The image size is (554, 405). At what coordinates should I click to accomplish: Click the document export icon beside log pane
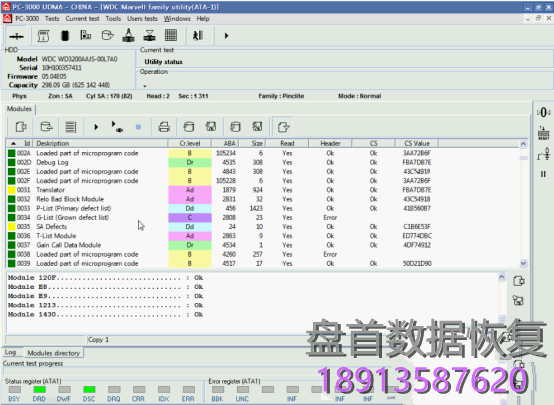pyautogui.click(x=518, y=281)
